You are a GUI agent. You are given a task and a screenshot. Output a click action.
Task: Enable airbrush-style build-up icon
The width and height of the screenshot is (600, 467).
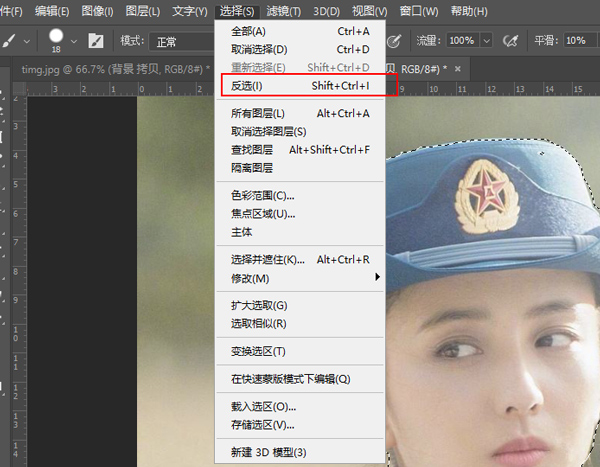pos(511,41)
